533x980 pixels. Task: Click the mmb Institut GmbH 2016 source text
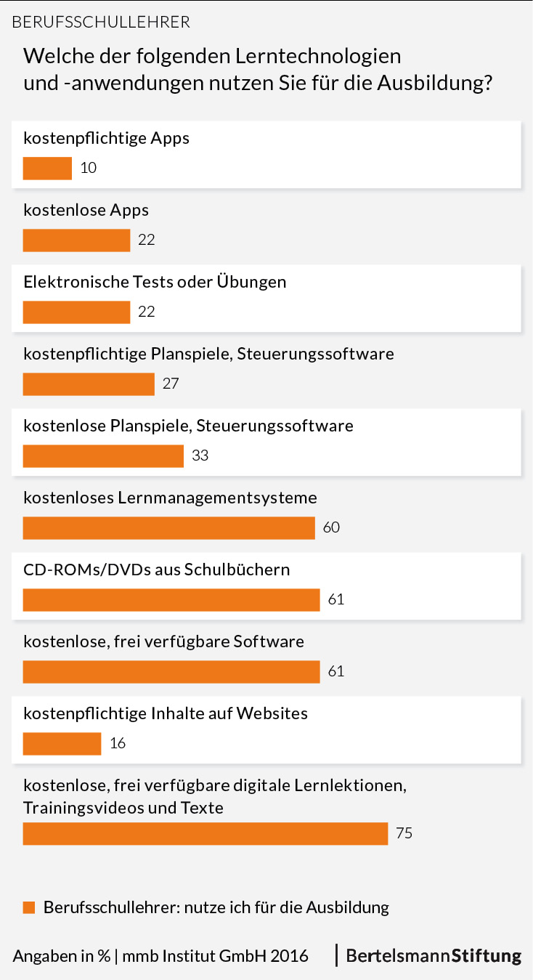[x=215, y=956]
